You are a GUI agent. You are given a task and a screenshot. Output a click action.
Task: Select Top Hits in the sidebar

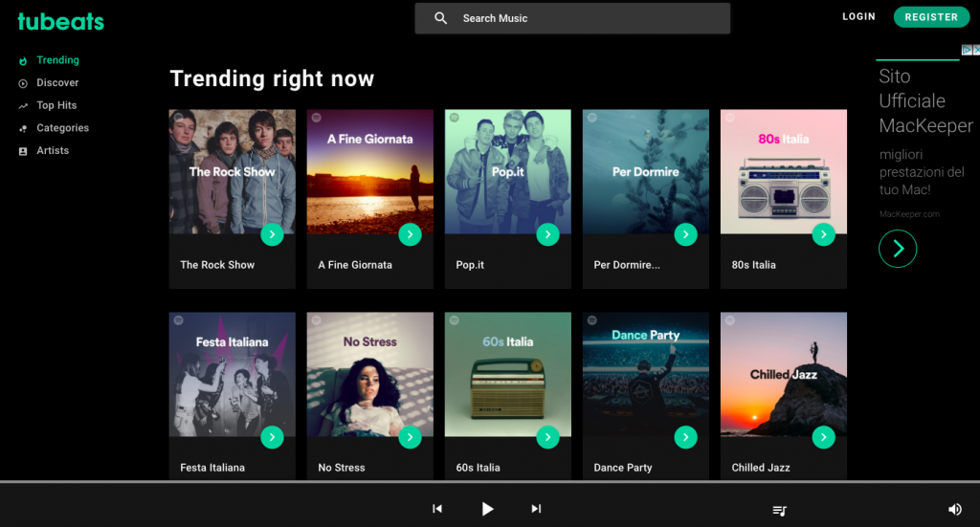pos(56,105)
